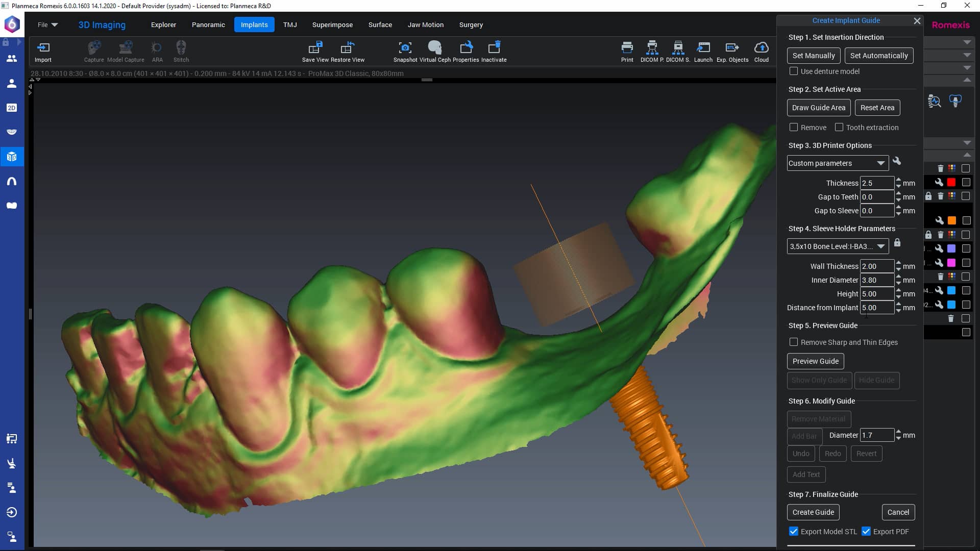Click the Snapshot camera icon
The image size is (980, 551).
click(405, 48)
